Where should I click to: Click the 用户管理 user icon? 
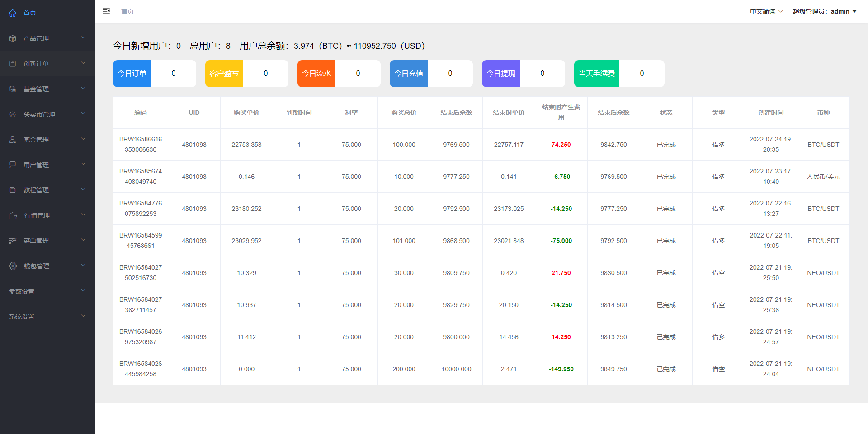click(12, 164)
